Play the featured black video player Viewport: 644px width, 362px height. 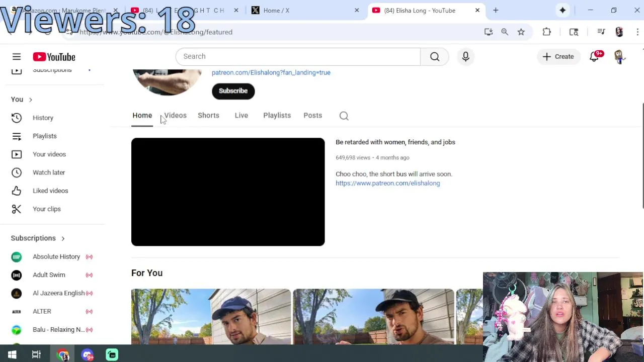(x=228, y=192)
